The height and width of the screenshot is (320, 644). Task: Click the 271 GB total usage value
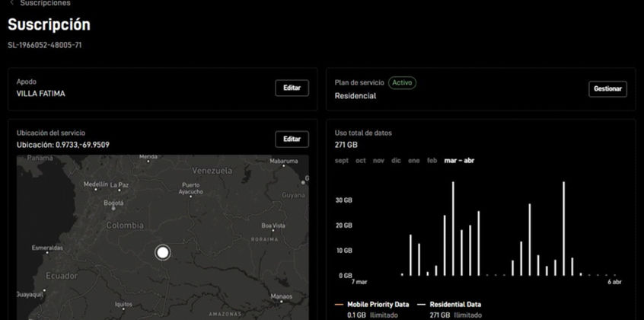[x=346, y=145]
